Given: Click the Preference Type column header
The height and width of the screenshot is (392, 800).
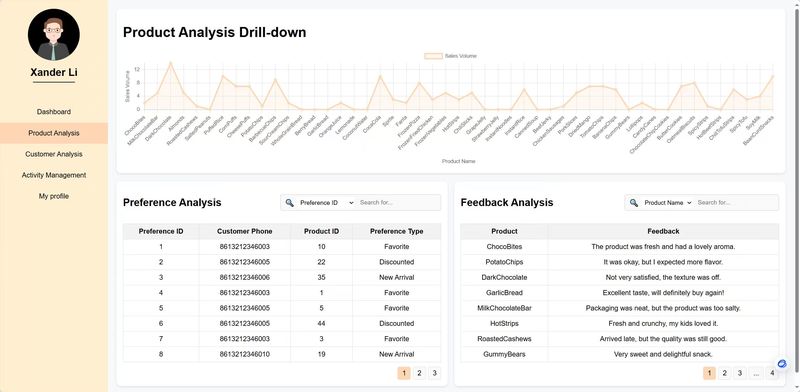Looking at the screenshot, I should pos(396,231).
